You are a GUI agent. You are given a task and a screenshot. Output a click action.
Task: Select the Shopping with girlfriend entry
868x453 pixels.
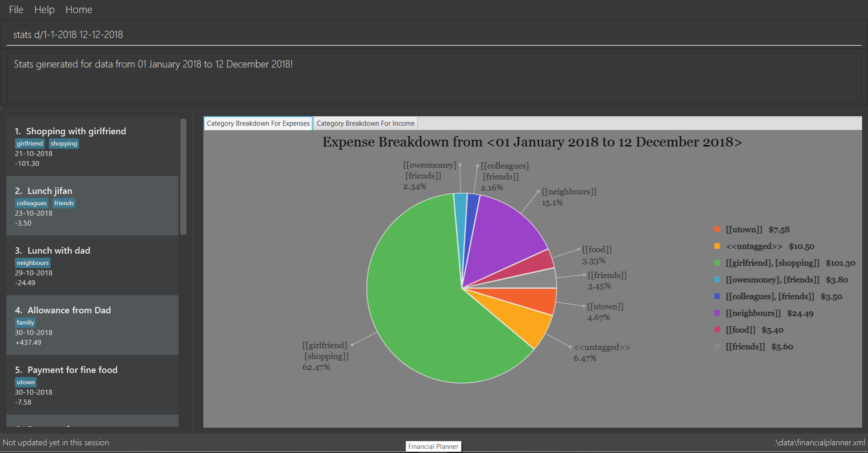[x=92, y=146]
